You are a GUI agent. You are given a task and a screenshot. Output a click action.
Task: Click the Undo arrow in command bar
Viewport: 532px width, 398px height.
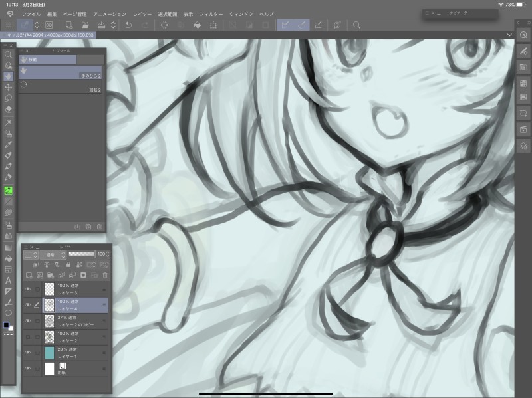[x=128, y=25]
